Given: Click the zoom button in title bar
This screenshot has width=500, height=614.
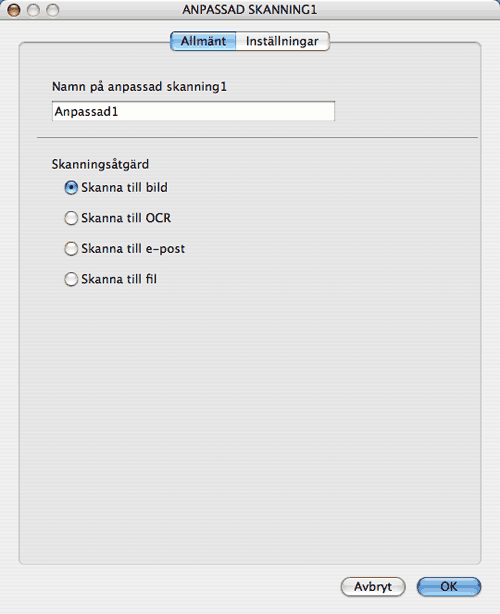Looking at the screenshot, I should pyautogui.click(x=53, y=10).
